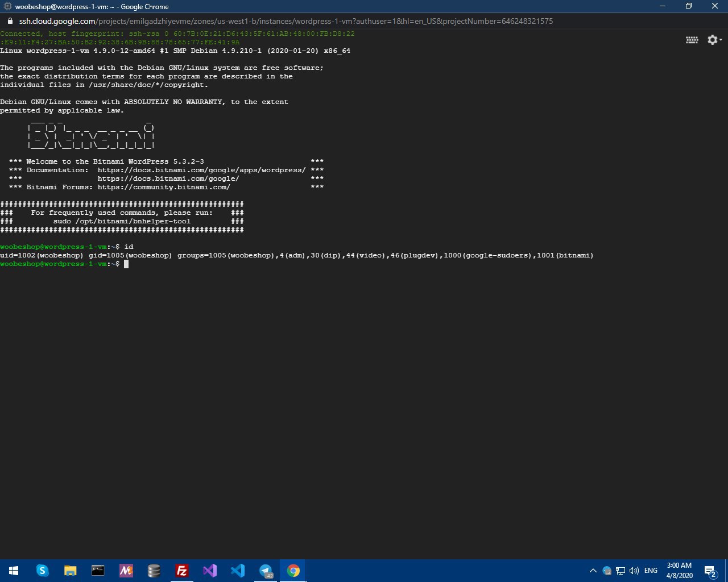
Task: Open the Command Prompt taskbar icon
Action: coord(98,571)
